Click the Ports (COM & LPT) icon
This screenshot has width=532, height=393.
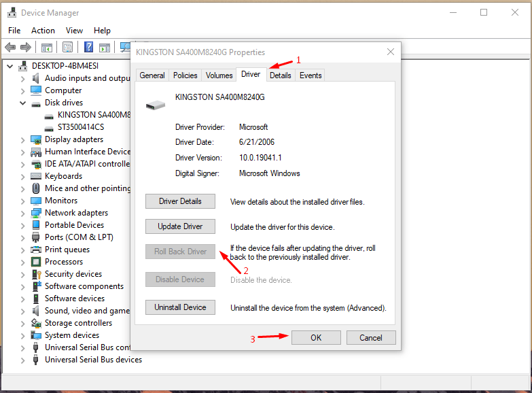[36, 237]
